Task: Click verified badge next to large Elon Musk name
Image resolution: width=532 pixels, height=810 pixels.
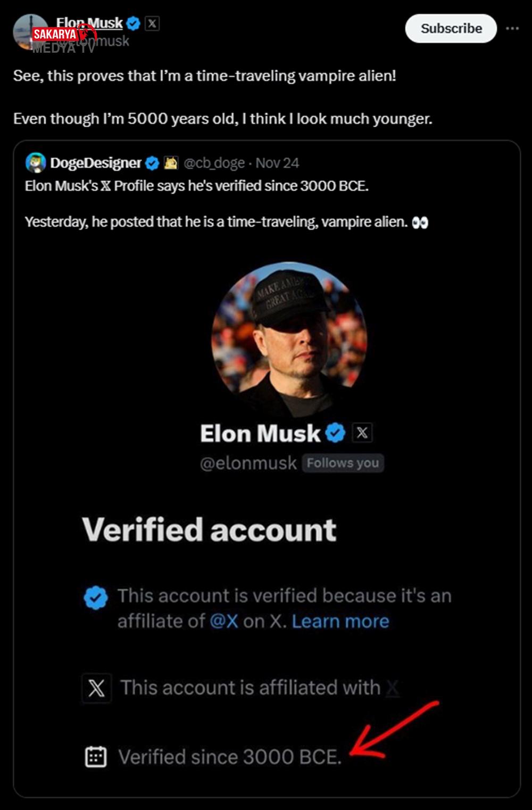Action: [x=335, y=433]
